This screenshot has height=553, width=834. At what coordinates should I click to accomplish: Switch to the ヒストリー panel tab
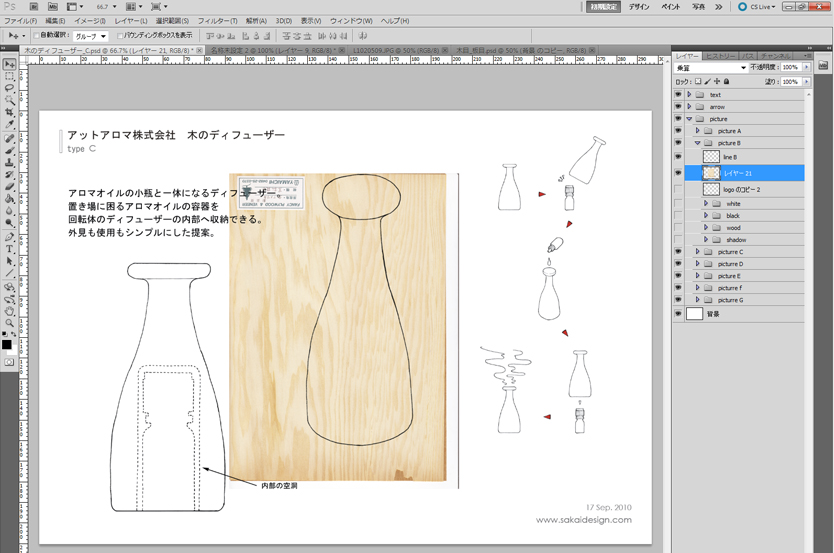tap(719, 56)
